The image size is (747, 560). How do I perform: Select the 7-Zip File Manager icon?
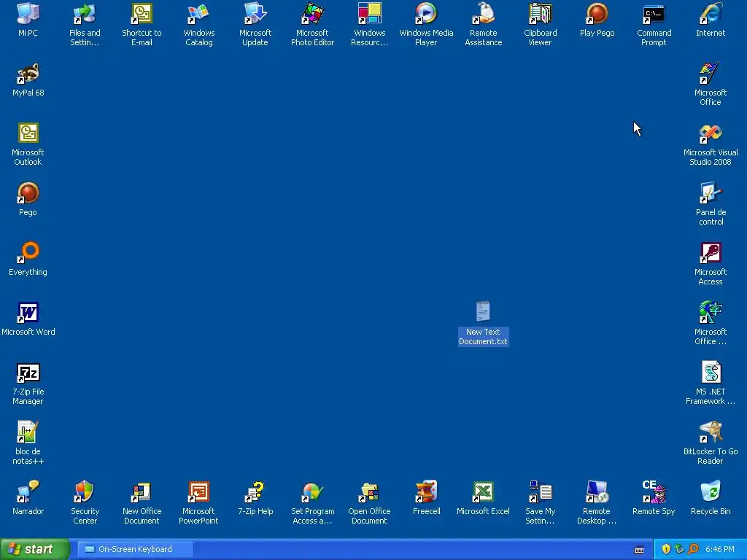28,373
